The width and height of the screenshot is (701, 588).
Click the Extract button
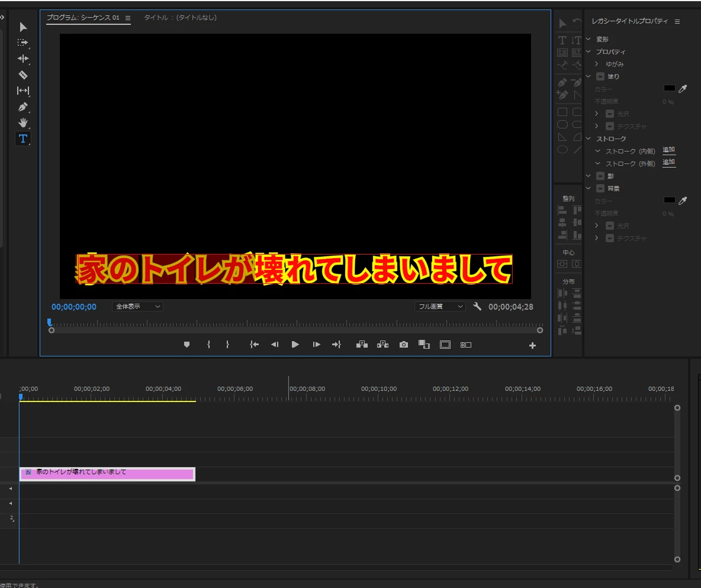pos(382,345)
